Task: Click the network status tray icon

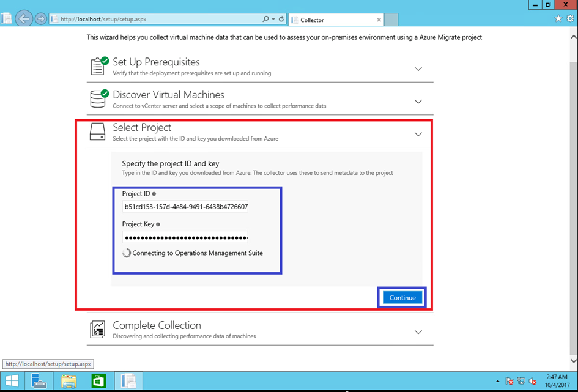Action: 521,381
